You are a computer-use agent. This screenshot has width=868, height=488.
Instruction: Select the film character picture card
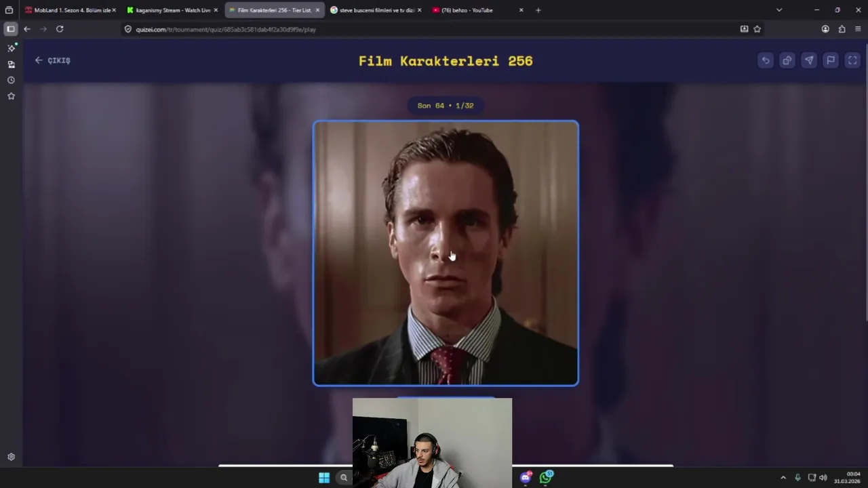coord(446,253)
